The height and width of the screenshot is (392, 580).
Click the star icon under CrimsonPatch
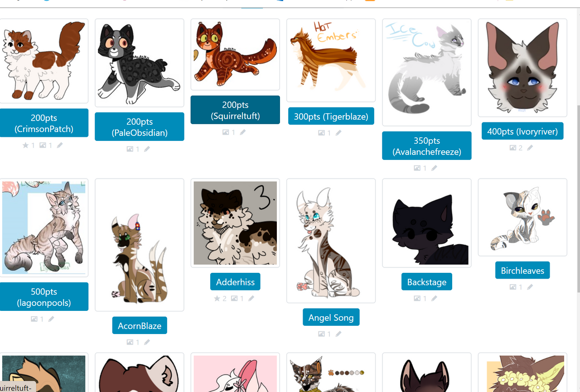click(x=25, y=145)
